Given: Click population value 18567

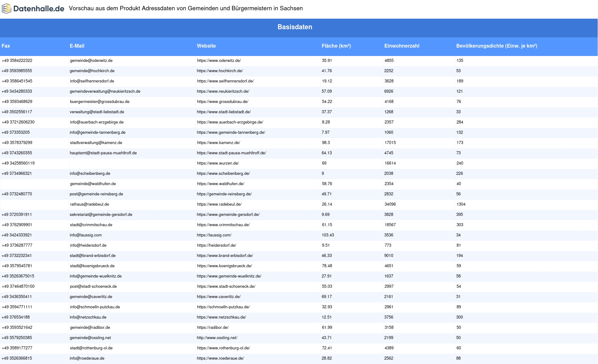Looking at the screenshot, I should coord(390,225).
